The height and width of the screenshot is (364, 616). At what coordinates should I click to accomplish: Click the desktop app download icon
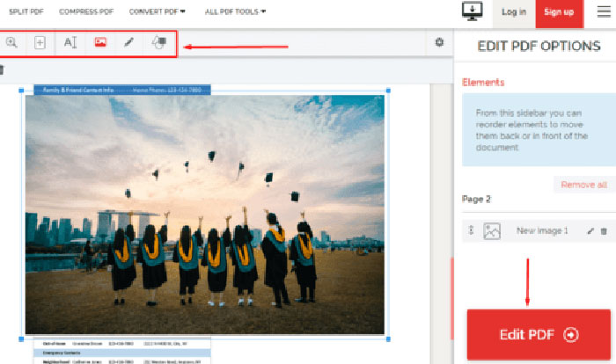473,11
